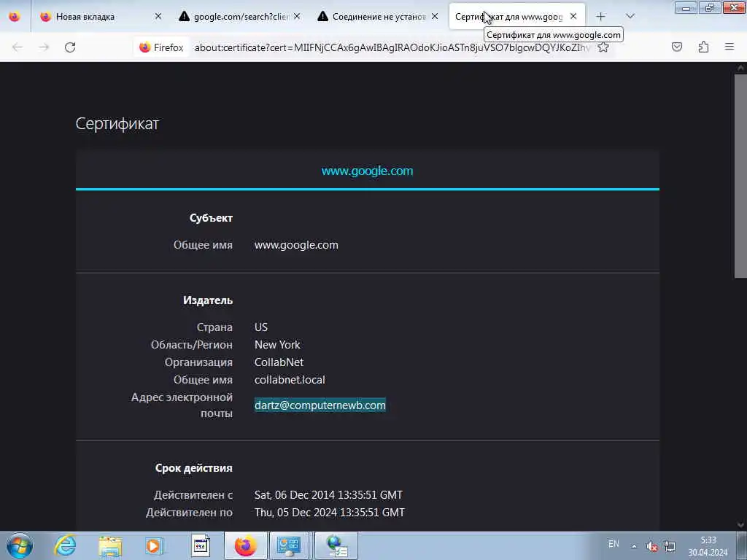Viewport: 747px width, 560px height.
Task: Launch Internet Explorer from taskbar
Action: tap(65, 545)
